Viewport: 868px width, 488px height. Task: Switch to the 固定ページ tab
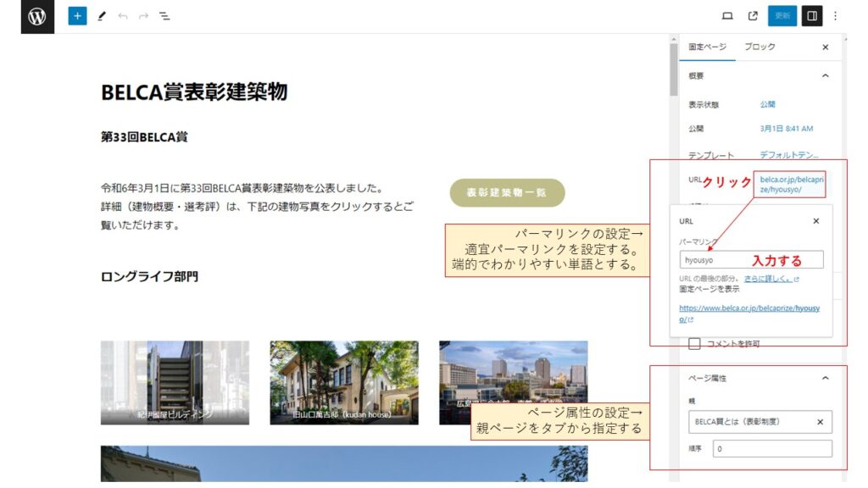coord(708,47)
